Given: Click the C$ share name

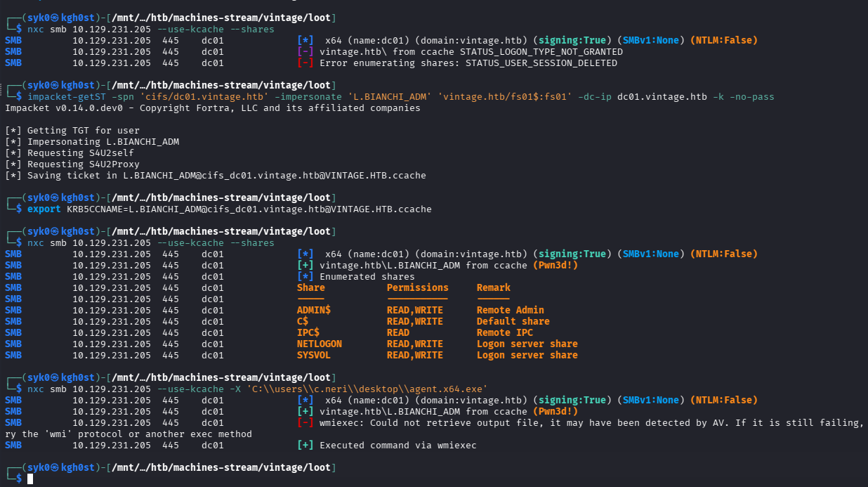Looking at the screenshot, I should 303,321.
